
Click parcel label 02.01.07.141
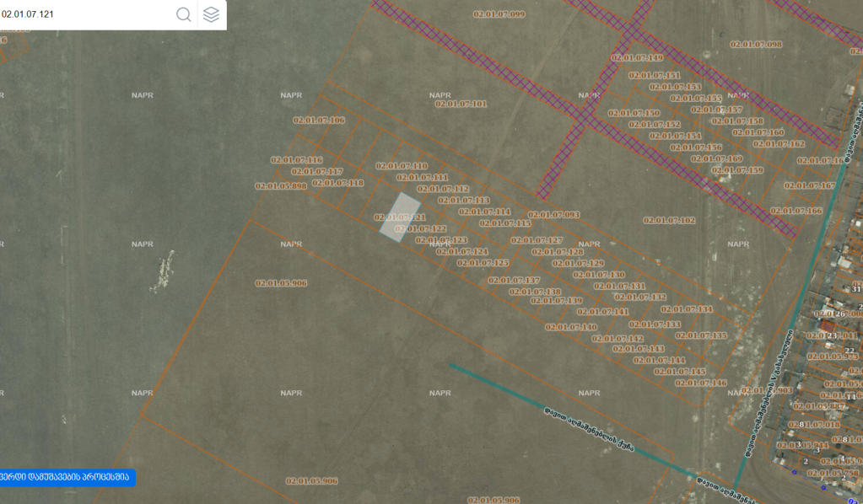[x=602, y=312]
